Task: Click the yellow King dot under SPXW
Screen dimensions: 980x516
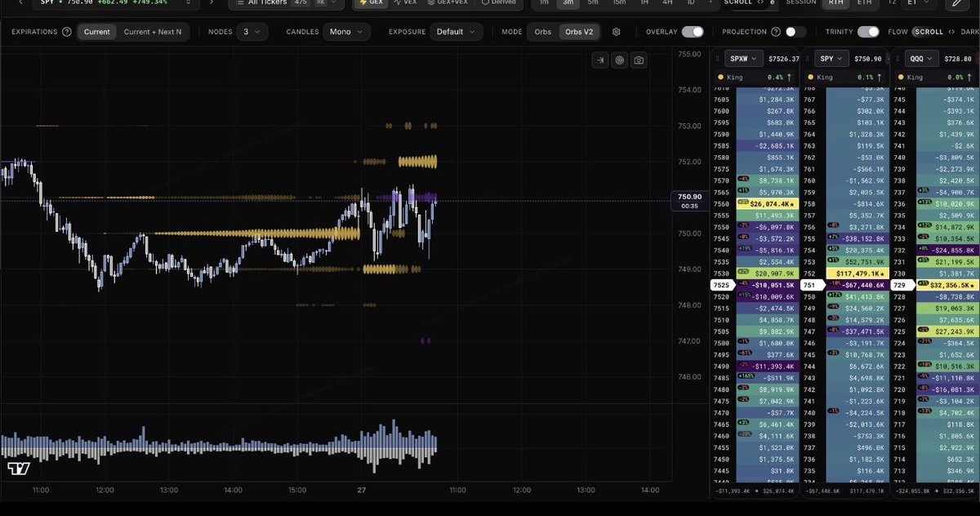Action: click(719, 78)
